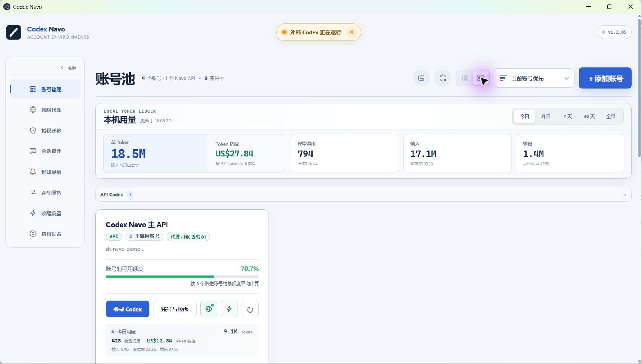
Task: Click the 17.1M input value
Action: coord(423,154)
